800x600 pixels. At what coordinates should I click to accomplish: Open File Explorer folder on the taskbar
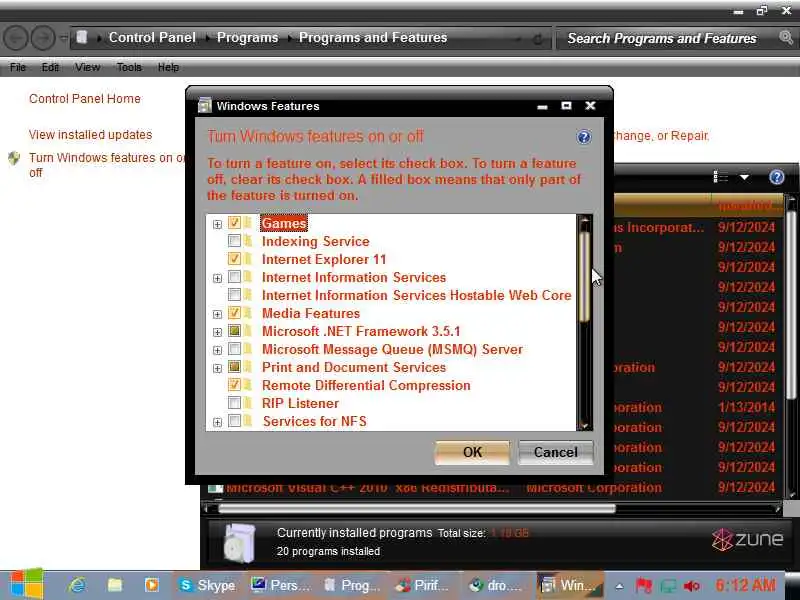click(115, 585)
